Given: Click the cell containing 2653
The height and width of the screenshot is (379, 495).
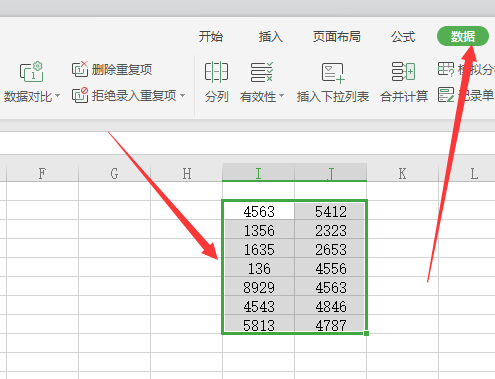Looking at the screenshot, I should click(331, 248).
